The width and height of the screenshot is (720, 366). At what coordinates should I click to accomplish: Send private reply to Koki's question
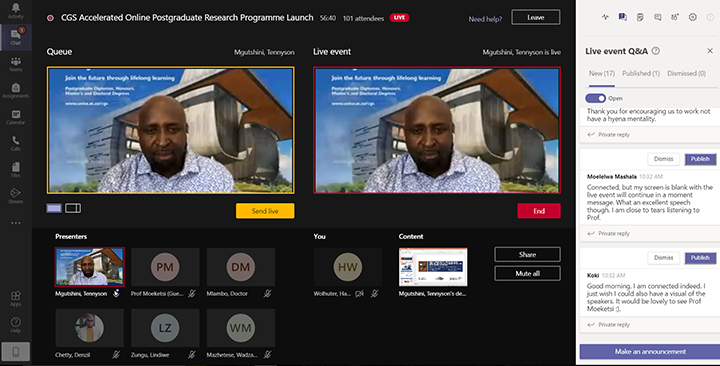609,325
